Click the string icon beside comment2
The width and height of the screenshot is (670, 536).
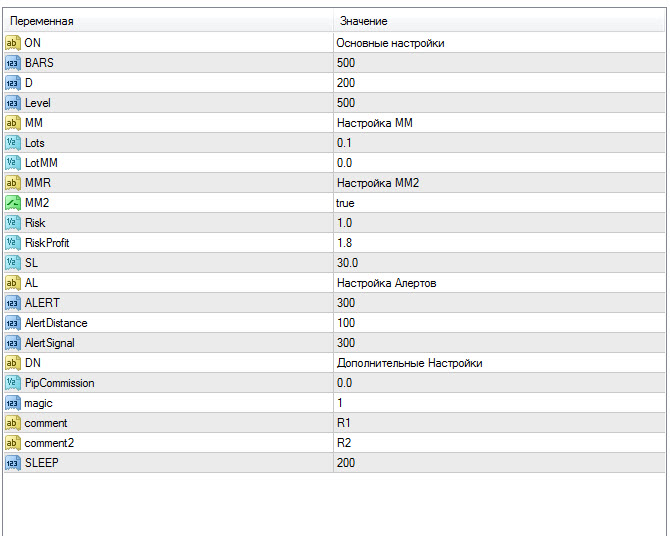coord(13,443)
